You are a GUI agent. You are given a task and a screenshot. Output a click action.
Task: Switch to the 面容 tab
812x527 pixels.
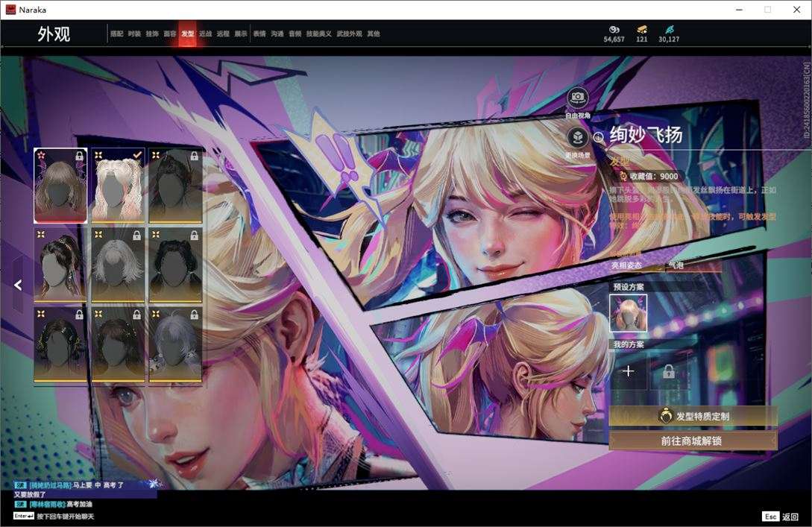(x=169, y=34)
